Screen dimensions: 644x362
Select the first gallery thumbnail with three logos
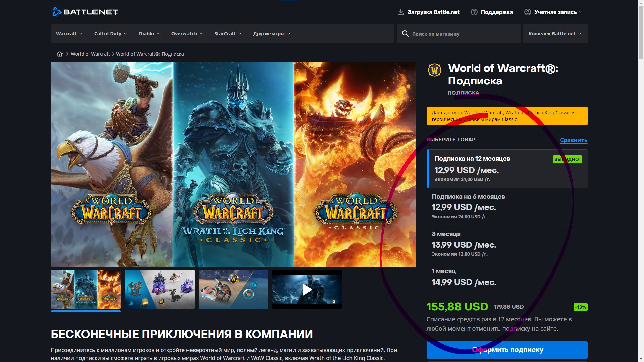pyautogui.click(x=86, y=289)
